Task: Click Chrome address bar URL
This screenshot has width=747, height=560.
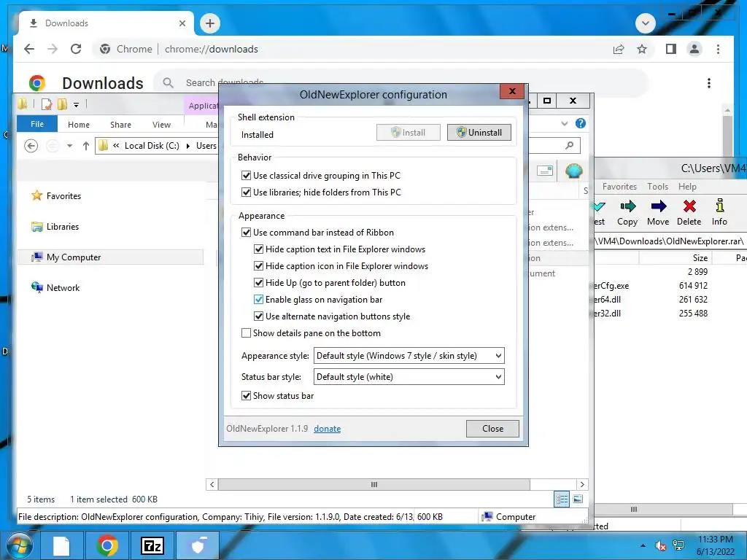Action: [x=211, y=49]
